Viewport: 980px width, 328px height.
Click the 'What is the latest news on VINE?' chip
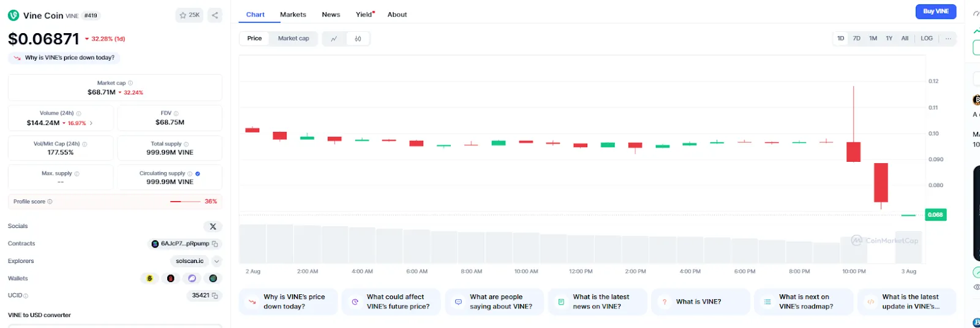(x=597, y=302)
